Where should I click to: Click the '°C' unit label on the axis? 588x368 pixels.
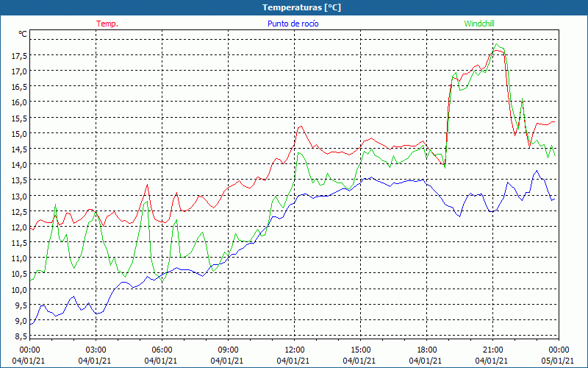coord(23,34)
